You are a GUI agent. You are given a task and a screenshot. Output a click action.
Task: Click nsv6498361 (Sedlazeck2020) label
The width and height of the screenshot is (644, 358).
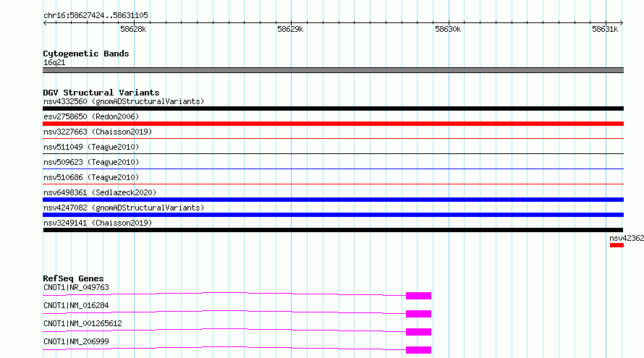(x=100, y=192)
